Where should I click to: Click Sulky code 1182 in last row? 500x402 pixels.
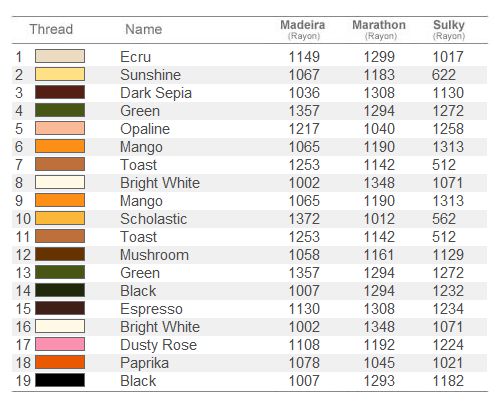coord(448,381)
